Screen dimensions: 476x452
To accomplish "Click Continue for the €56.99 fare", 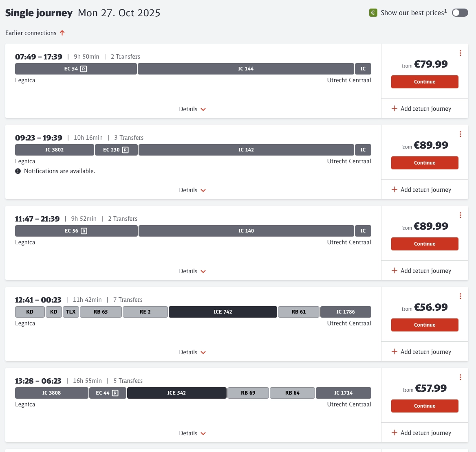I will (425, 325).
